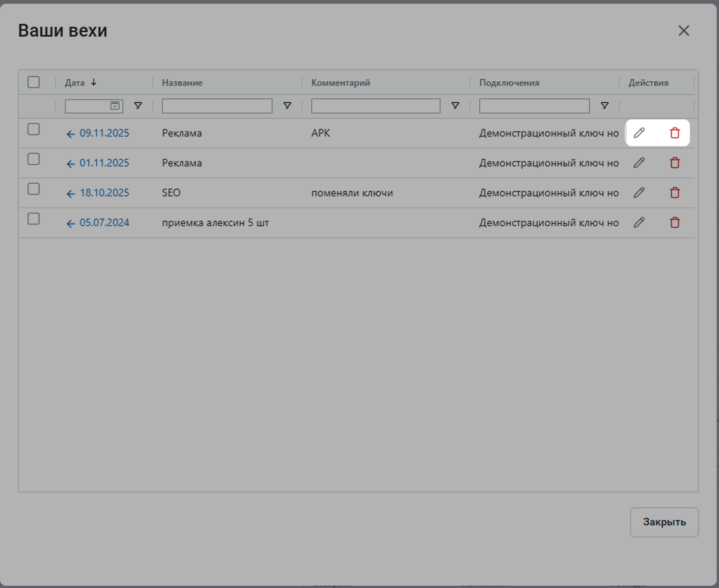Open filter options for Дата column

click(x=138, y=106)
